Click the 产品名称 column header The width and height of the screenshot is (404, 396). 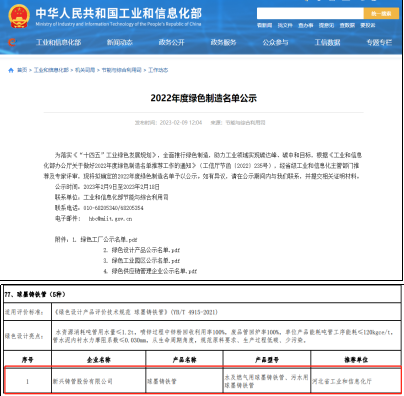click(184, 360)
